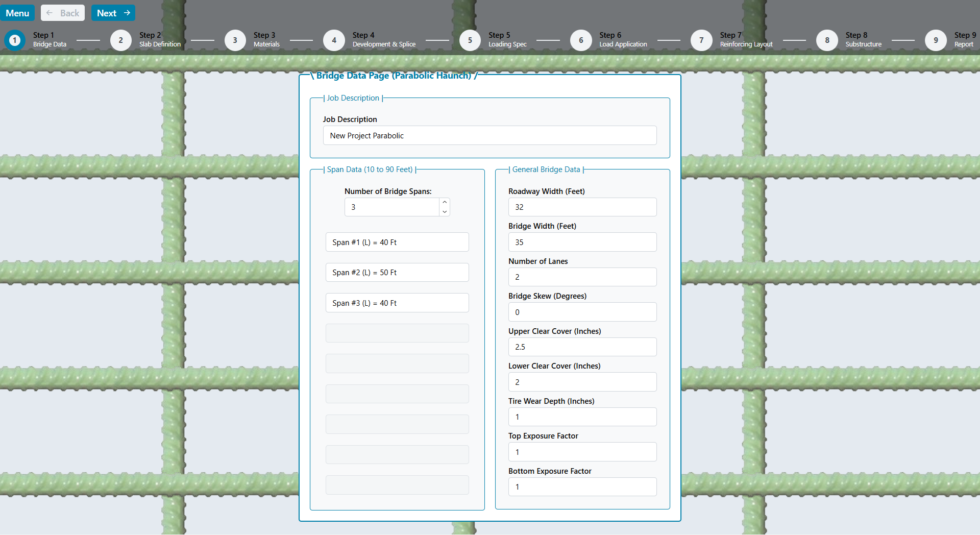Edit the Job Description text field
Viewport: 980px width, 535px height.
489,136
